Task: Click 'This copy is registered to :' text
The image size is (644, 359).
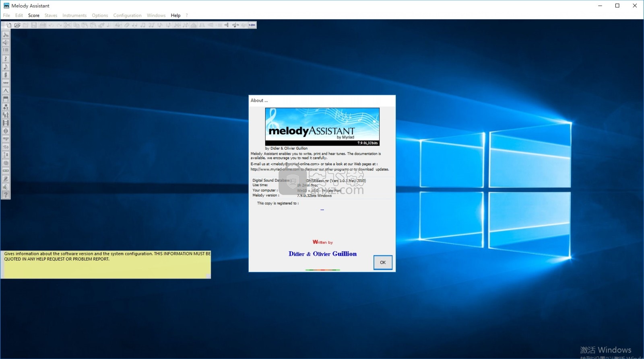Action: click(278, 203)
